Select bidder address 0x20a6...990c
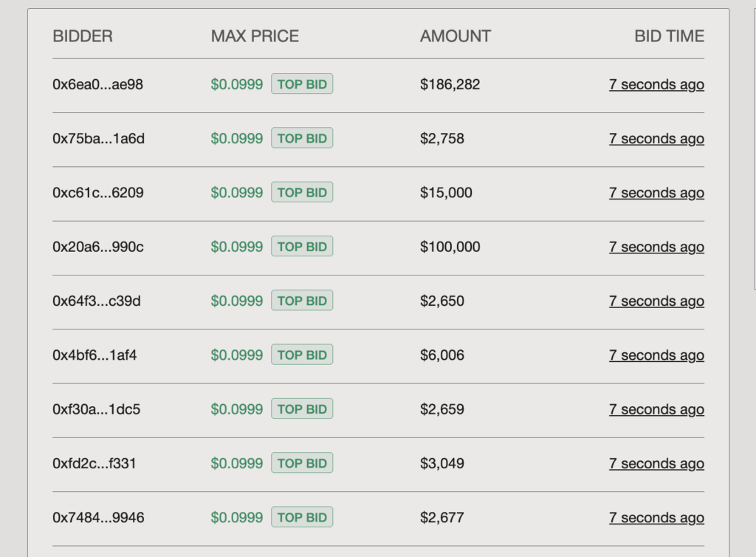756x557 pixels. pyautogui.click(x=97, y=247)
